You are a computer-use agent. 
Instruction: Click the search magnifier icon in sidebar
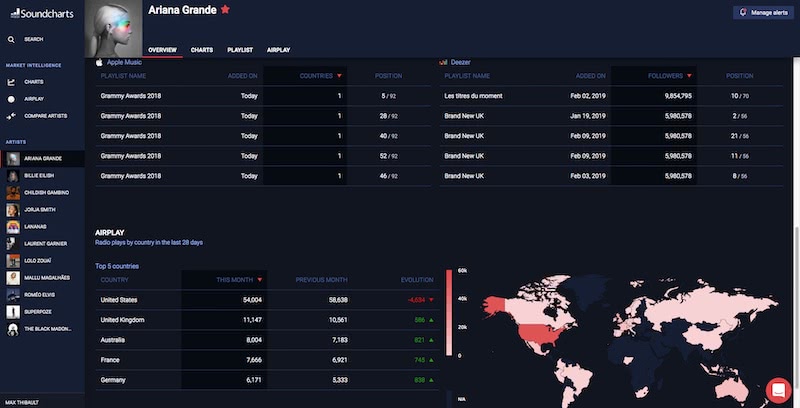[x=11, y=39]
